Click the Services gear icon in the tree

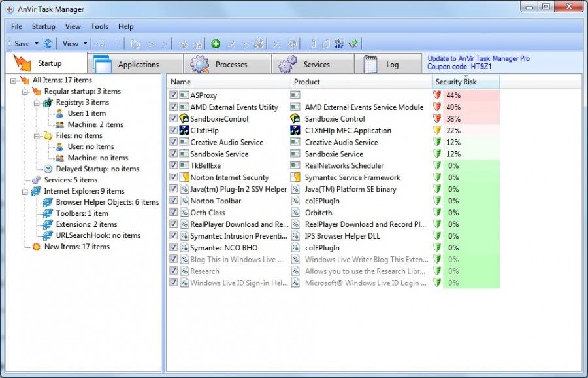point(37,180)
